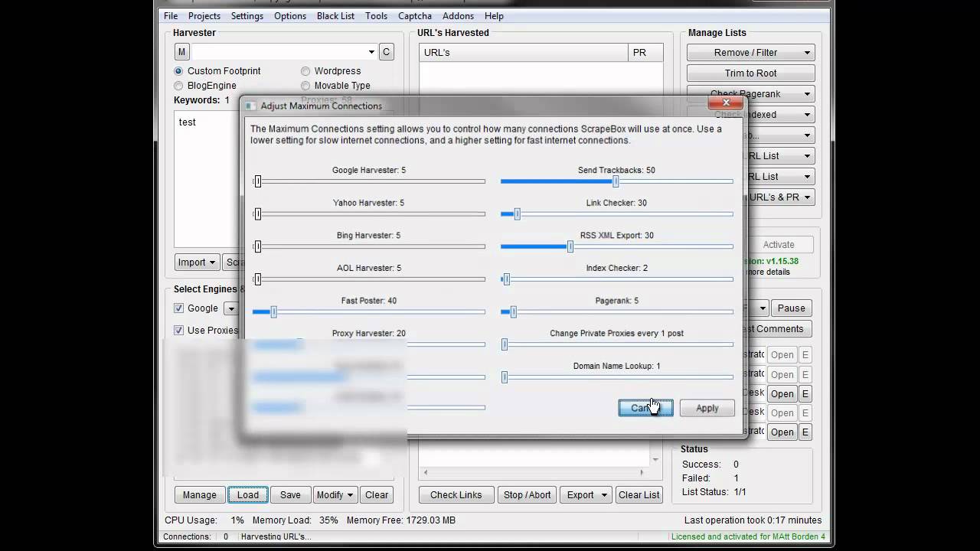Click the Trim to Root button

[750, 73]
